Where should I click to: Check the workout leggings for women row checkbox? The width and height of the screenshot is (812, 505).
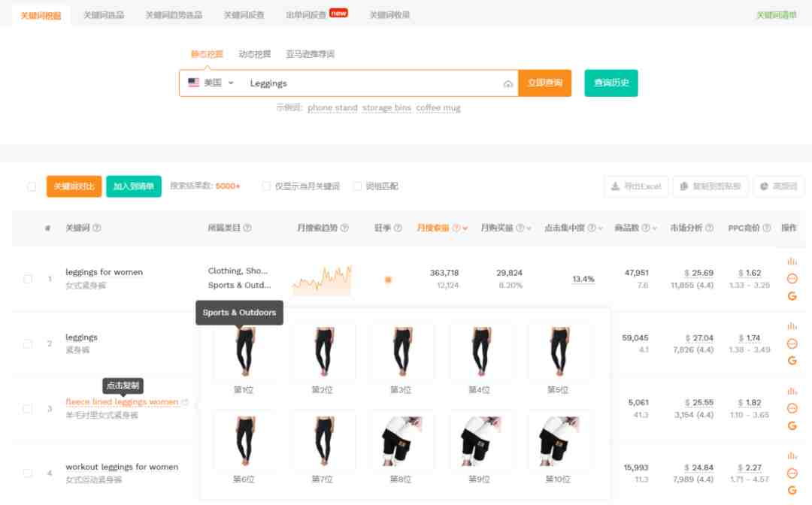[x=28, y=473]
